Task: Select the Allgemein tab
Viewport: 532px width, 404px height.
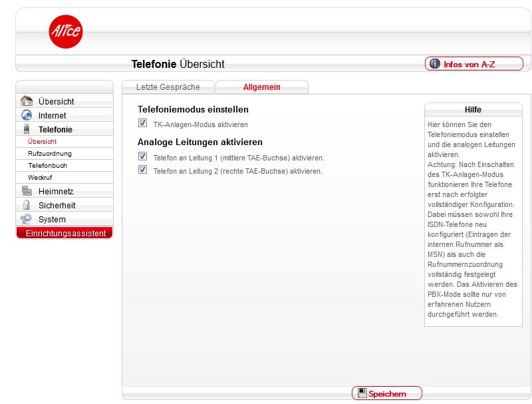Action: pos(261,87)
